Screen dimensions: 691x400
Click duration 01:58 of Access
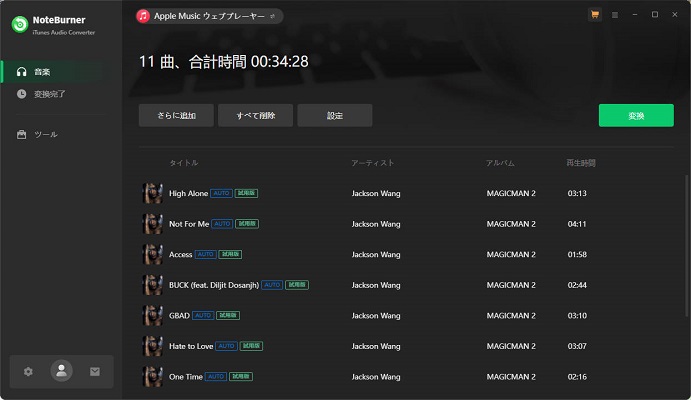point(577,255)
